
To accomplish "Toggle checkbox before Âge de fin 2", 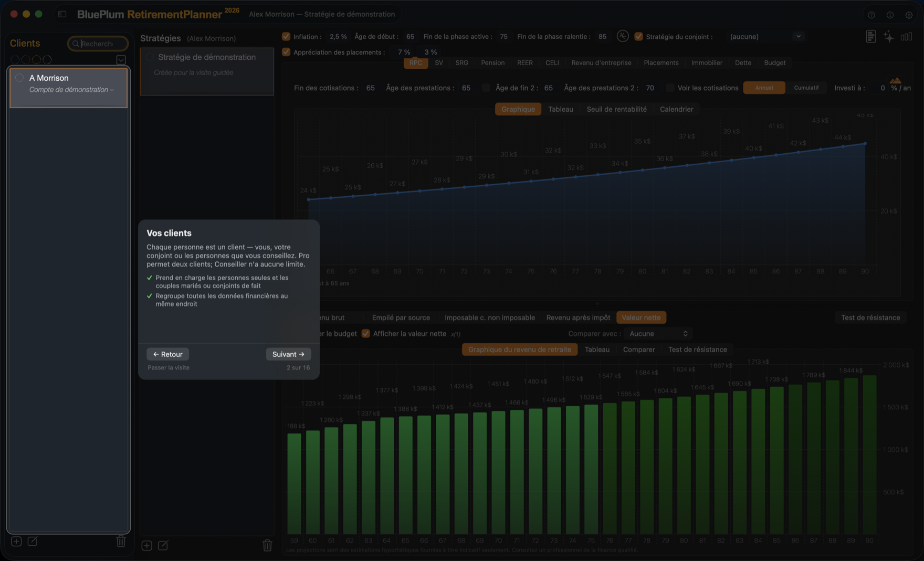I will point(486,88).
